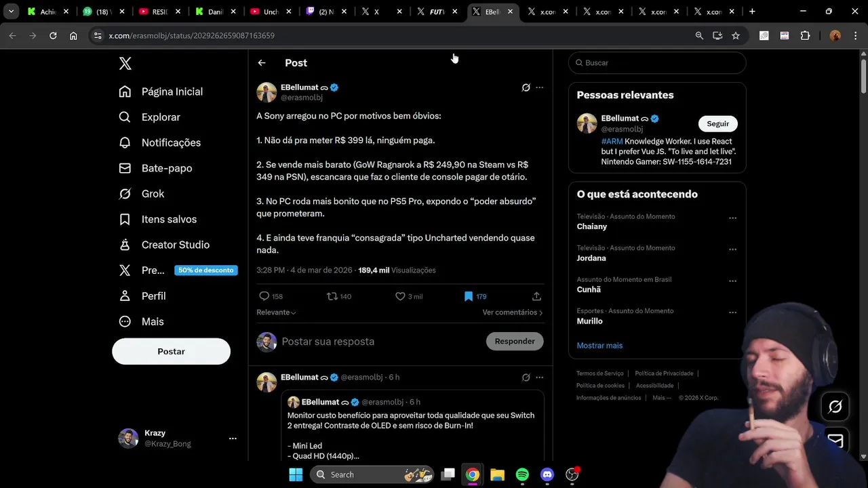Click the 189,4 mil Visualizações count

click(x=397, y=270)
